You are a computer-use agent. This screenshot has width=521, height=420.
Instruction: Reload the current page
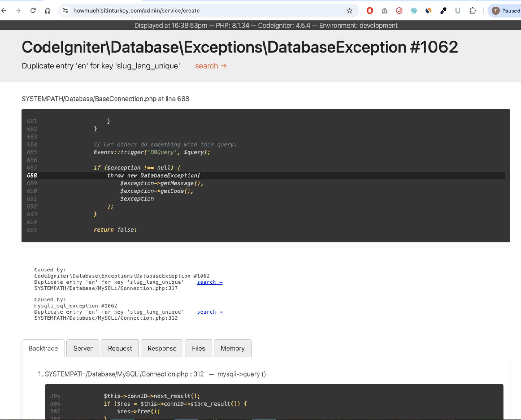(x=33, y=11)
